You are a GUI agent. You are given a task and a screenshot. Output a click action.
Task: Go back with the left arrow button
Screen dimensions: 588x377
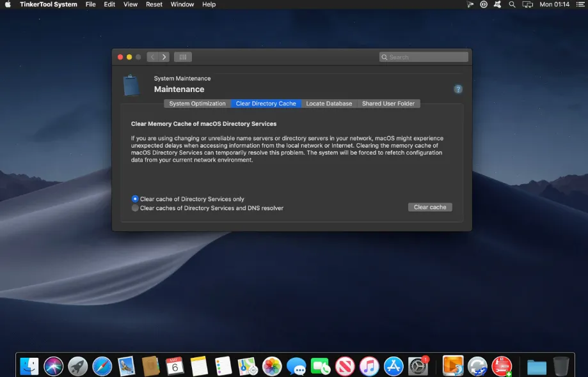[x=152, y=57]
